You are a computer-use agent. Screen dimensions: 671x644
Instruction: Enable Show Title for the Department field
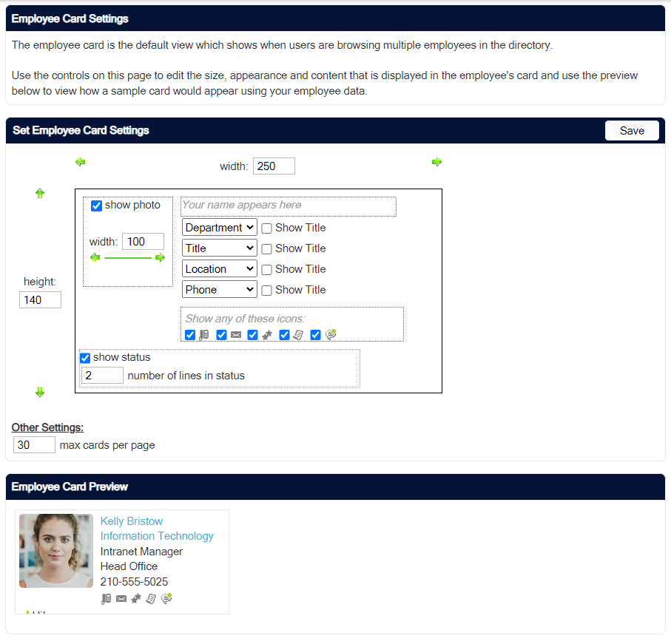pyautogui.click(x=266, y=228)
